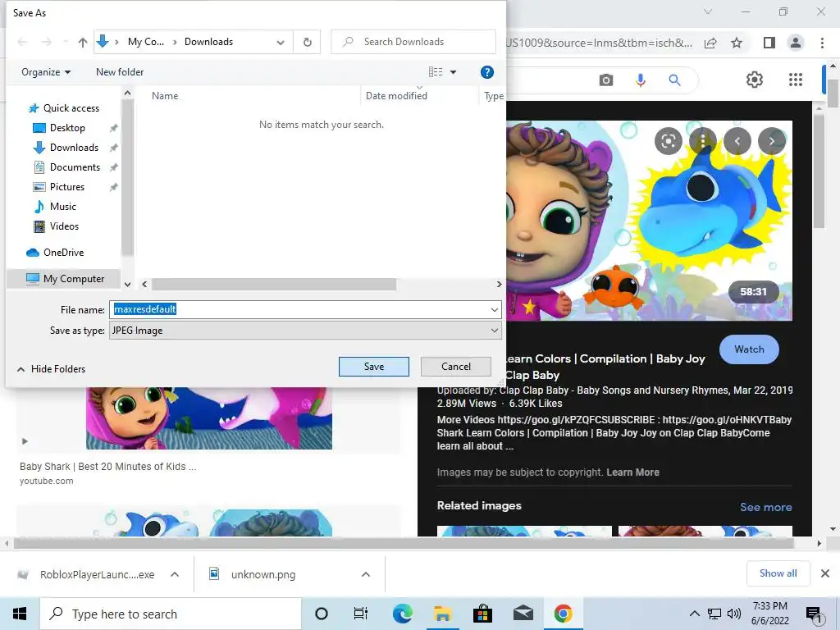
Task: Open the Learn More copyright link
Action: click(632, 472)
